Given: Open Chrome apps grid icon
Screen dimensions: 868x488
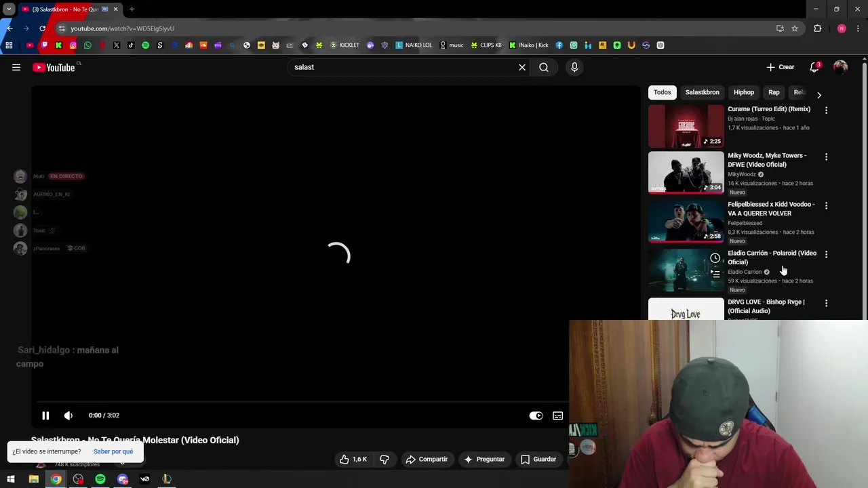Looking at the screenshot, I should tap(9, 45).
